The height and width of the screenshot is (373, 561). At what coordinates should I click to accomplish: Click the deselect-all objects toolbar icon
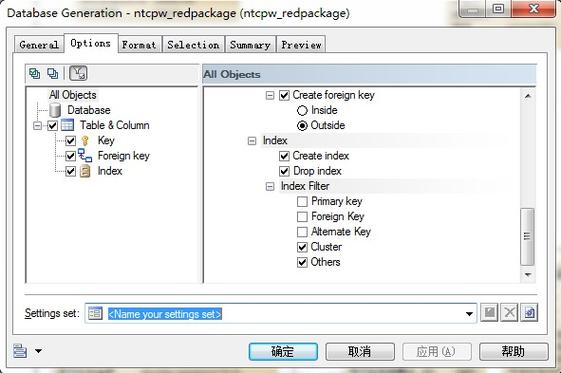click(53, 74)
